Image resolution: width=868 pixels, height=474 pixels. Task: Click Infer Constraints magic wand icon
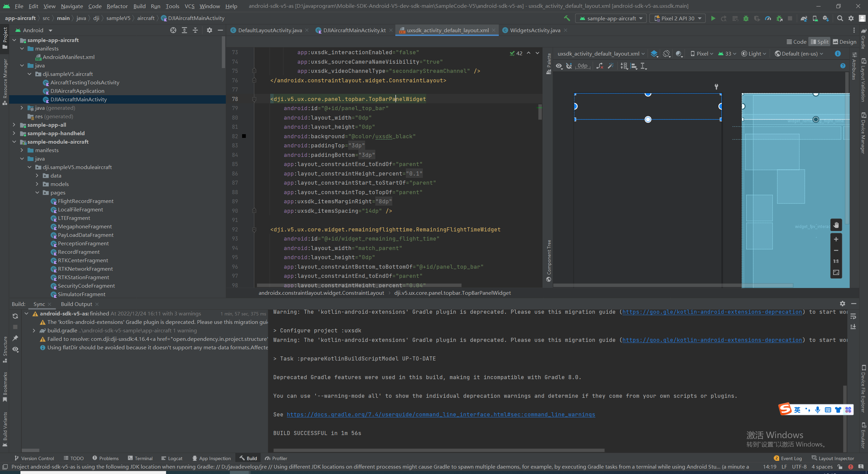[x=611, y=66]
